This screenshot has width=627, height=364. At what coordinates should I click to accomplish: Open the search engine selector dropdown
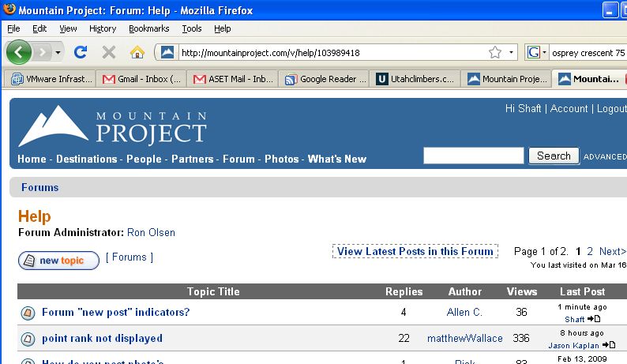(x=538, y=53)
